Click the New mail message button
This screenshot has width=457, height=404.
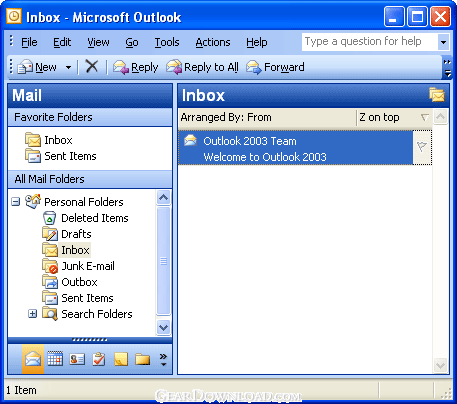[37, 67]
